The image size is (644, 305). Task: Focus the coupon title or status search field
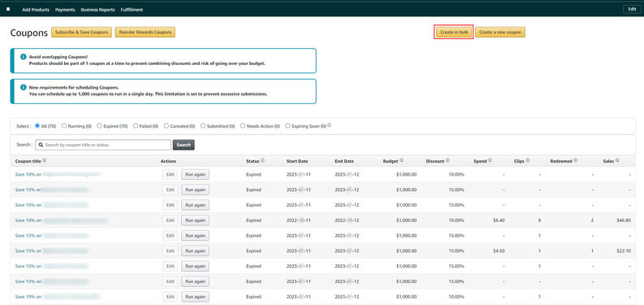pos(103,145)
